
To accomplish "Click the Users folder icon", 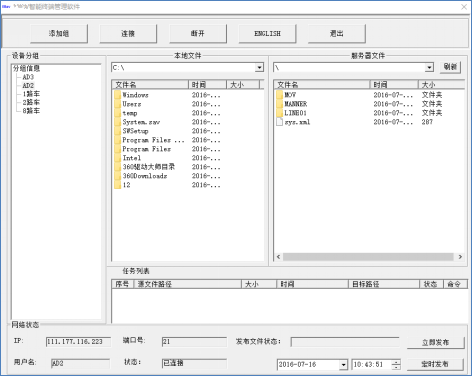I will click(x=117, y=104).
